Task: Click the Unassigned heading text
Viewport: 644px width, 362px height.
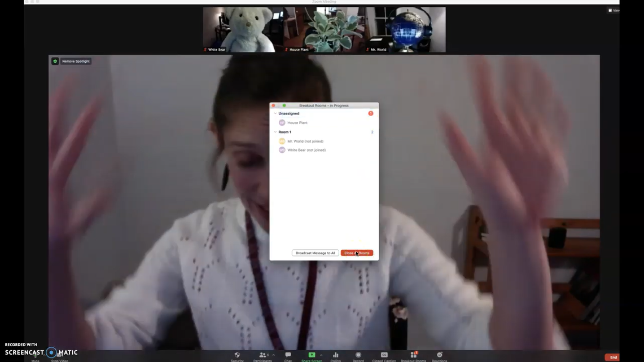Action: tap(289, 113)
